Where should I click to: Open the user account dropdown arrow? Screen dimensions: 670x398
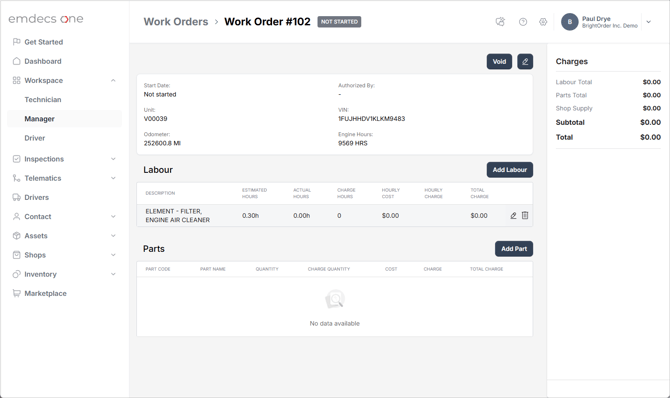tap(648, 22)
